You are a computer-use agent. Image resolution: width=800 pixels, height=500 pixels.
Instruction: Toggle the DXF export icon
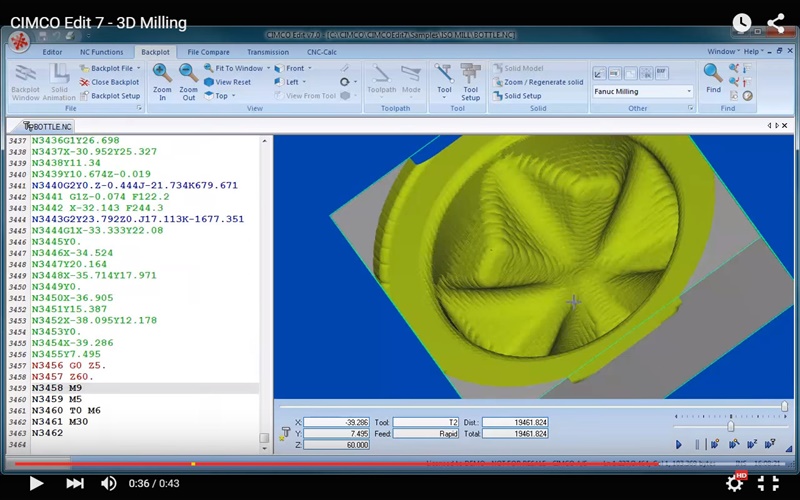pos(662,73)
